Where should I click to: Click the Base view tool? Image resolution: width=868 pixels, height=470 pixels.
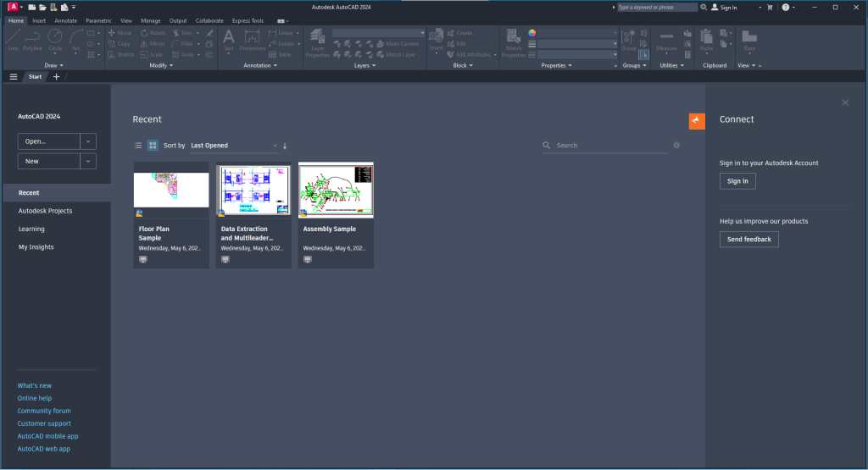pyautogui.click(x=749, y=41)
